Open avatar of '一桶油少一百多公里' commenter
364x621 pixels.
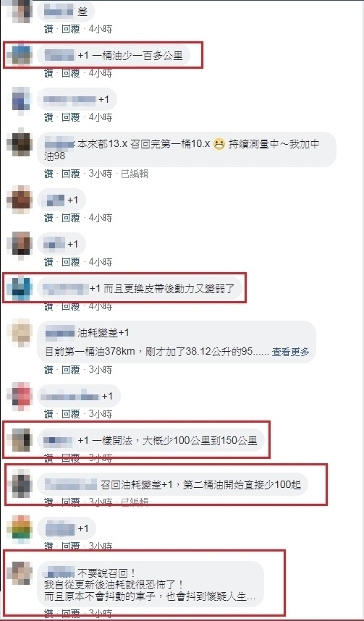tap(20, 56)
